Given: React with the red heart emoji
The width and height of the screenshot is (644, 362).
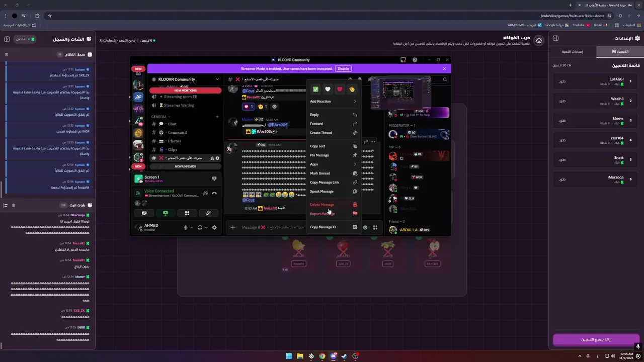Looking at the screenshot, I should [340, 89].
